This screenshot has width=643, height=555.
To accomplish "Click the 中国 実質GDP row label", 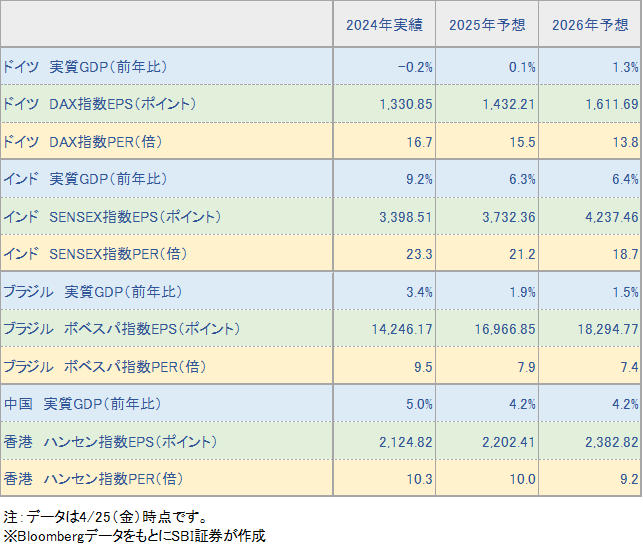I will tap(83, 404).
